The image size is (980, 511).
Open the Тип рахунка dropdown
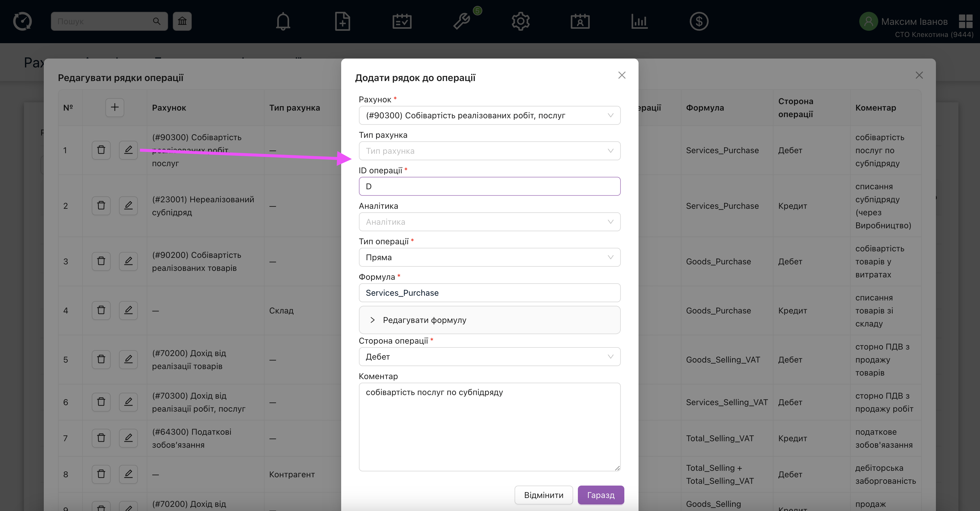pos(489,151)
